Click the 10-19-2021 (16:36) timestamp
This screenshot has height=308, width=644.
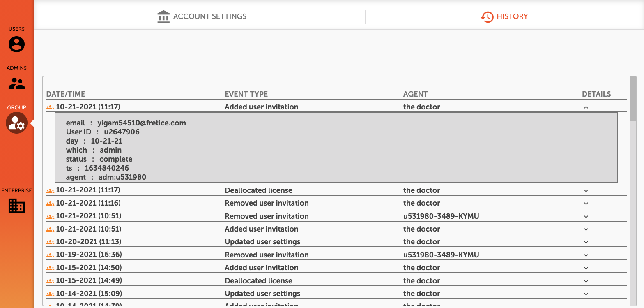89,255
